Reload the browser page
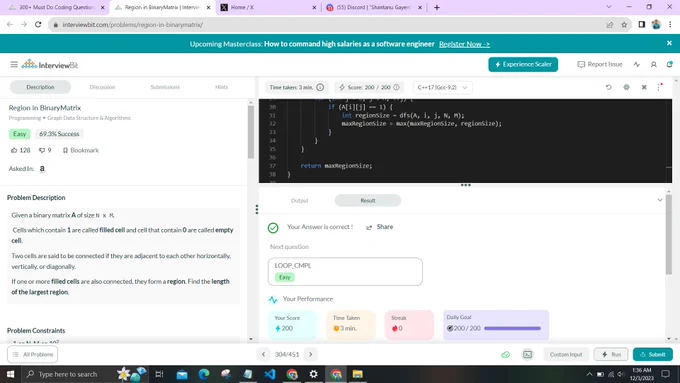This screenshot has height=383, width=680. pos(38,25)
